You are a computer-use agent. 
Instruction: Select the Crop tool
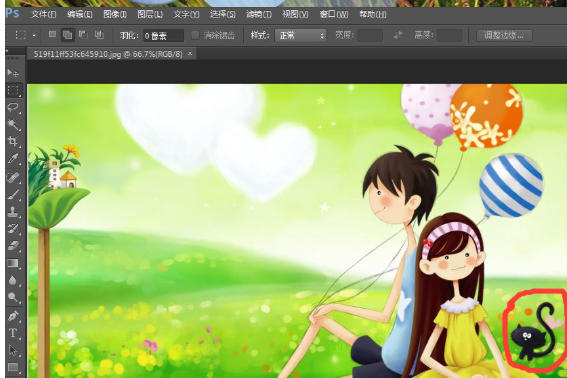coord(13,141)
